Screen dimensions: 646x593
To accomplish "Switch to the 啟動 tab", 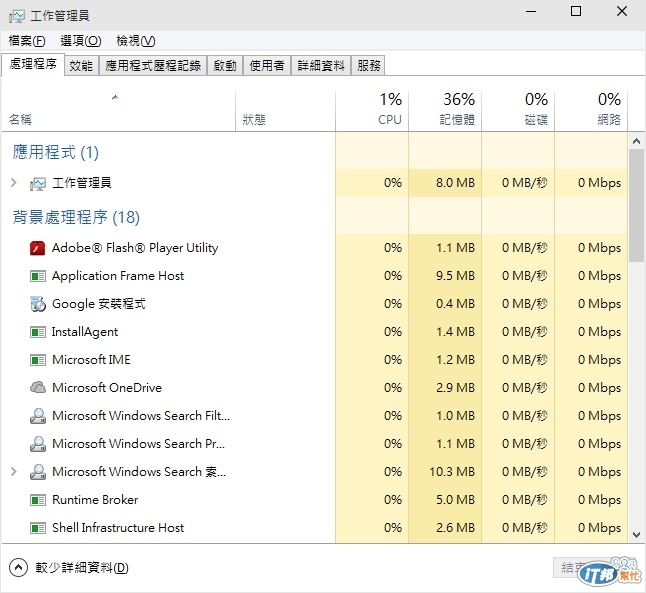I will click(x=225, y=66).
